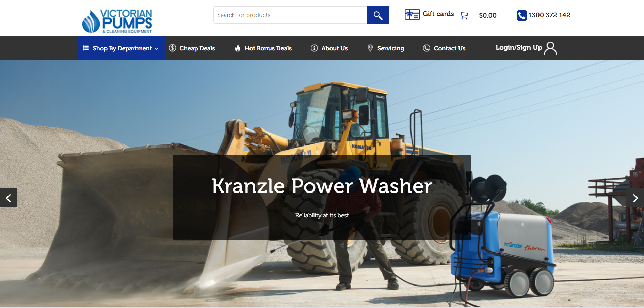Click the handset icon for Contact Us
The width and height of the screenshot is (644, 308).
pyautogui.click(x=426, y=48)
